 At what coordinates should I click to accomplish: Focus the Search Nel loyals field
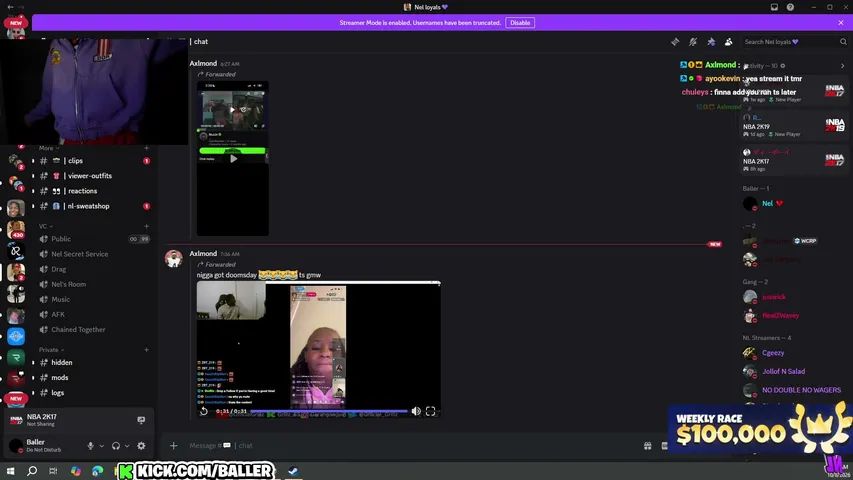(794, 42)
